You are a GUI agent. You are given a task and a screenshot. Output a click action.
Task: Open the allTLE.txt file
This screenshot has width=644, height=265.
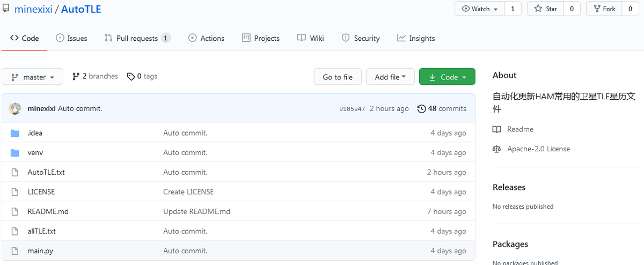[x=42, y=231]
